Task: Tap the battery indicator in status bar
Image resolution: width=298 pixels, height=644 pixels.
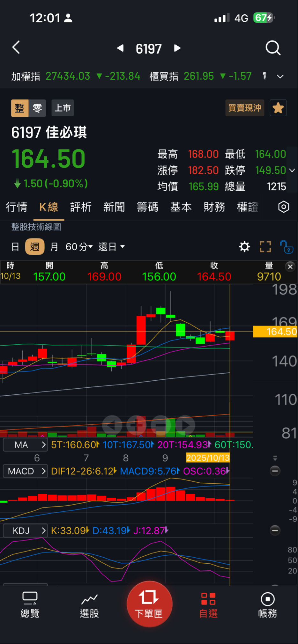Action: (x=264, y=18)
